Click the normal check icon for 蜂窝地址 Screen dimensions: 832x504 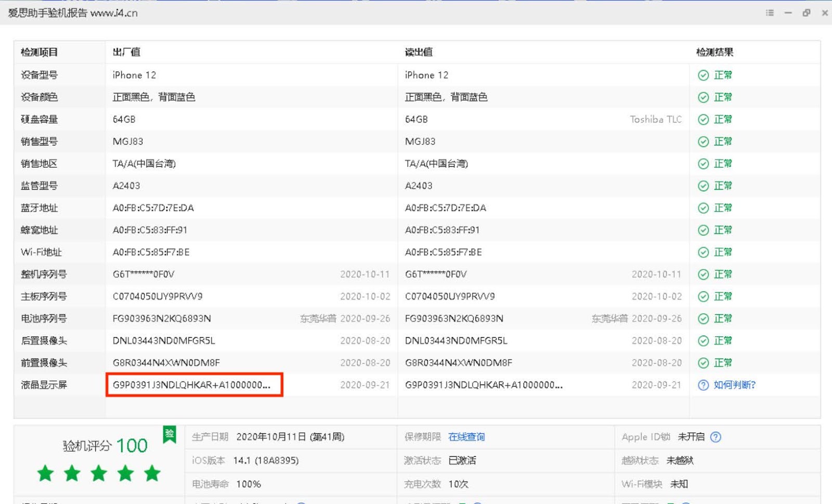pos(703,230)
